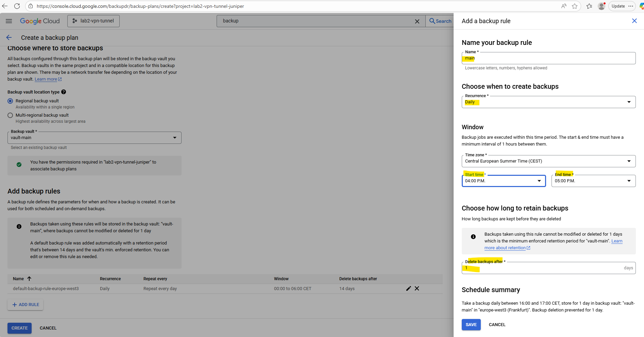
Task: Open the Start time dropdown
Action: [x=504, y=181]
